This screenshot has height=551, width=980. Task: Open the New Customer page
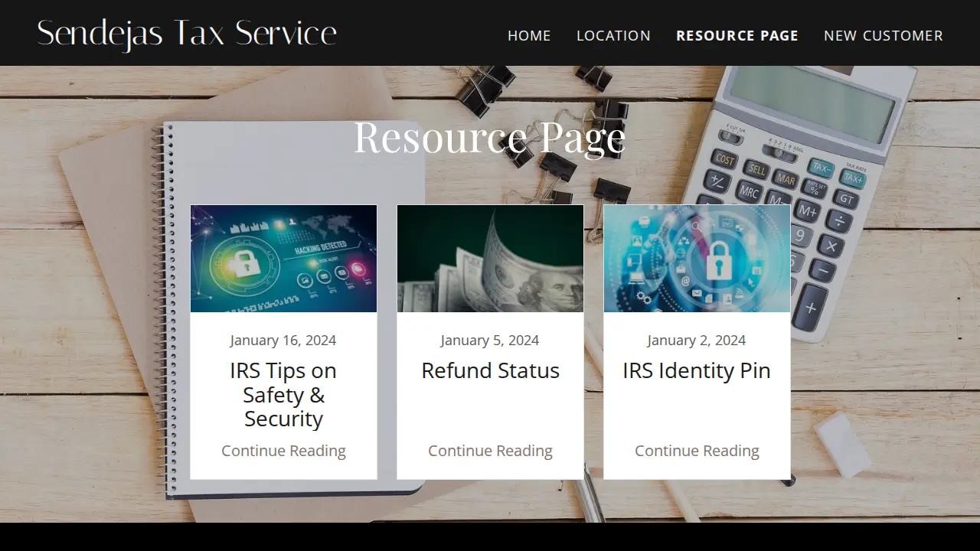884,36
